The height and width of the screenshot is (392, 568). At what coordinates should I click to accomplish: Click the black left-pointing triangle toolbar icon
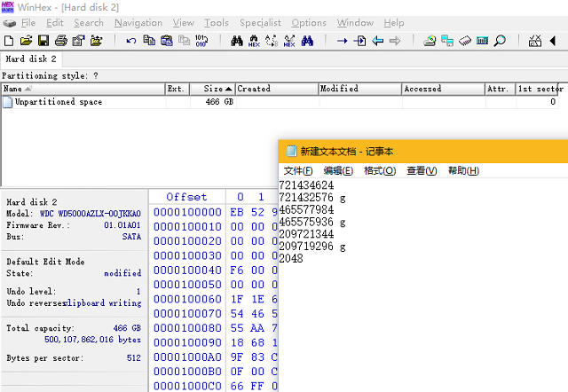(x=553, y=41)
